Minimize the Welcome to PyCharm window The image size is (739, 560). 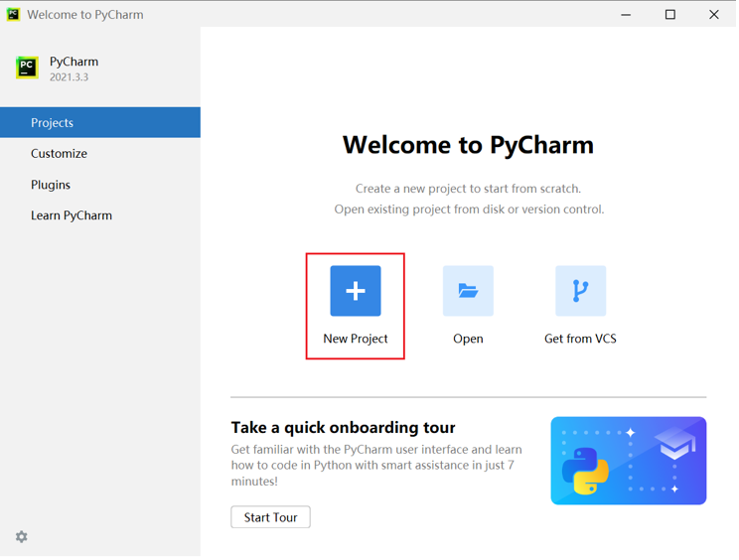(x=626, y=15)
